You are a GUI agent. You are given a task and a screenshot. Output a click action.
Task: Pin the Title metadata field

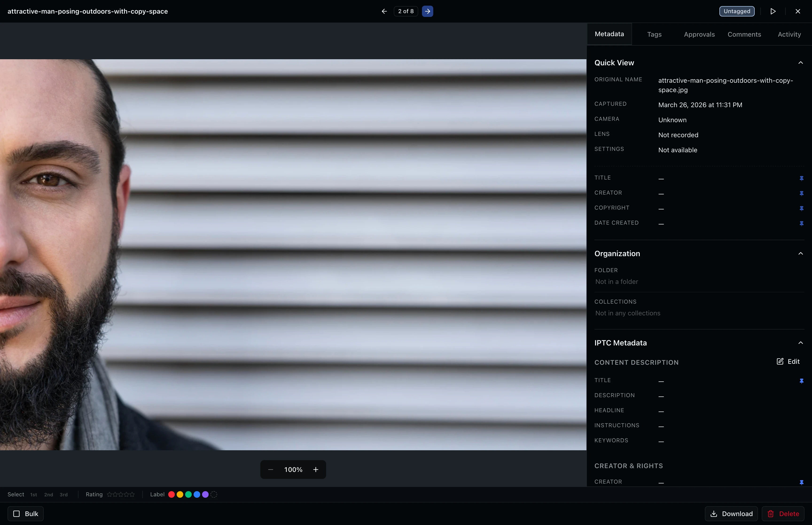tap(801, 178)
